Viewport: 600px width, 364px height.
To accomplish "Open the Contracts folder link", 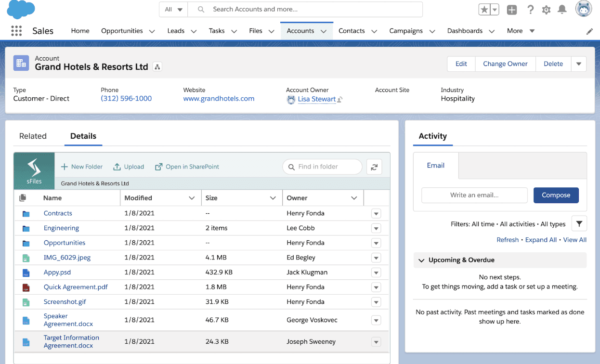I will (58, 213).
